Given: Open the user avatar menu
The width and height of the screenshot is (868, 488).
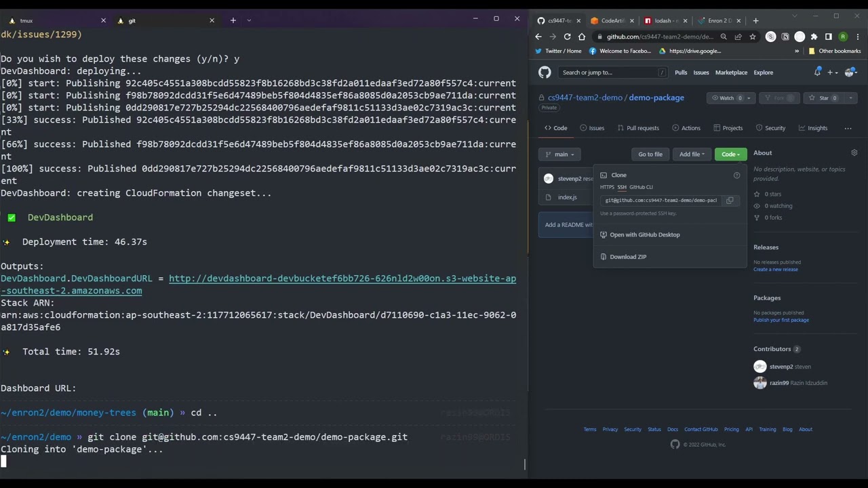Looking at the screenshot, I should 850,73.
